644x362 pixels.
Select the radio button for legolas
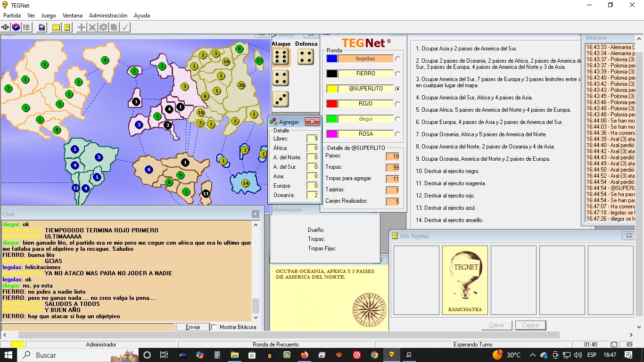click(398, 59)
